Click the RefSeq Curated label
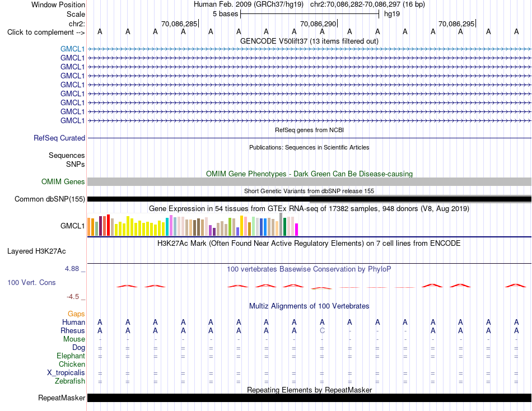532x411 pixels. point(59,138)
